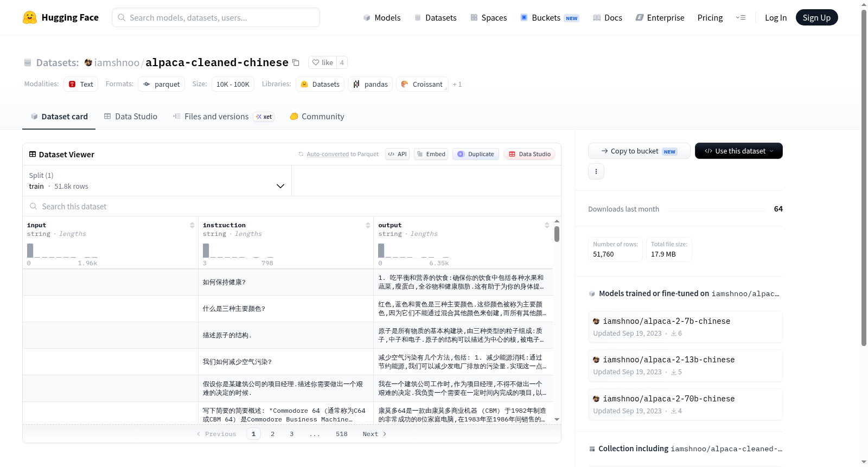Select the Text modality tag
This screenshot has height=467, width=868.
81,84
